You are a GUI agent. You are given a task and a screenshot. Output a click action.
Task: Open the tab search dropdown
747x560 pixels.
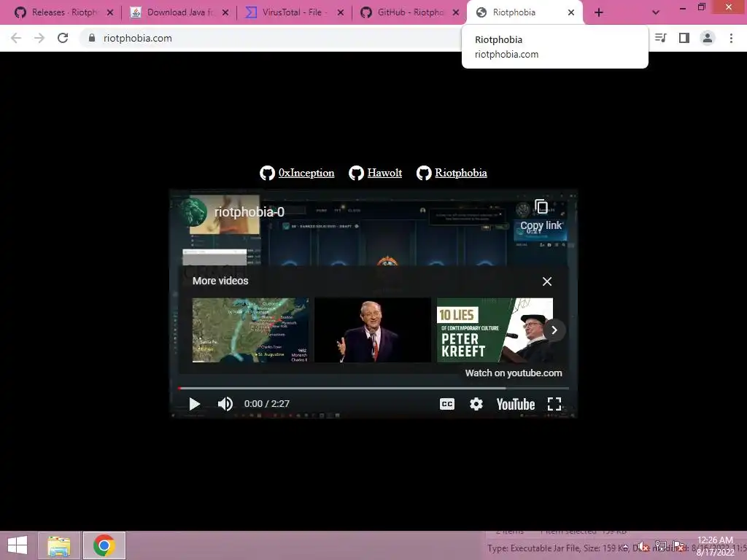656,12
